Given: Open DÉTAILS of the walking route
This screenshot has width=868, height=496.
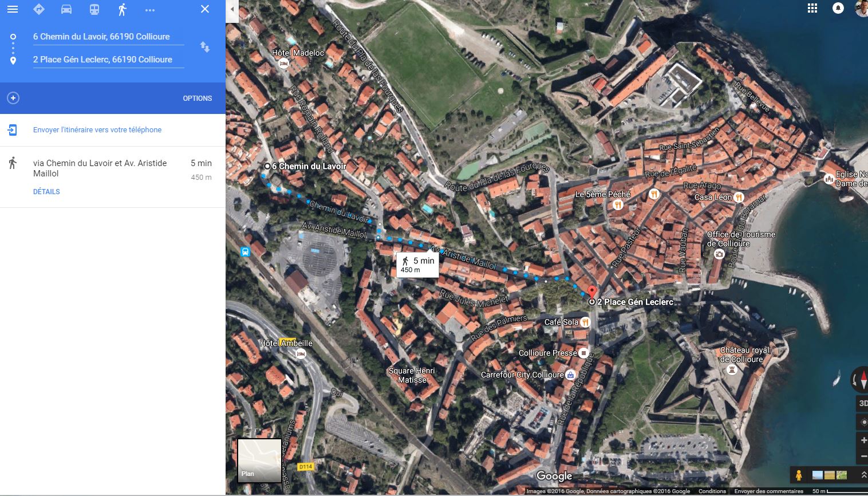Looking at the screenshot, I should tap(46, 192).
